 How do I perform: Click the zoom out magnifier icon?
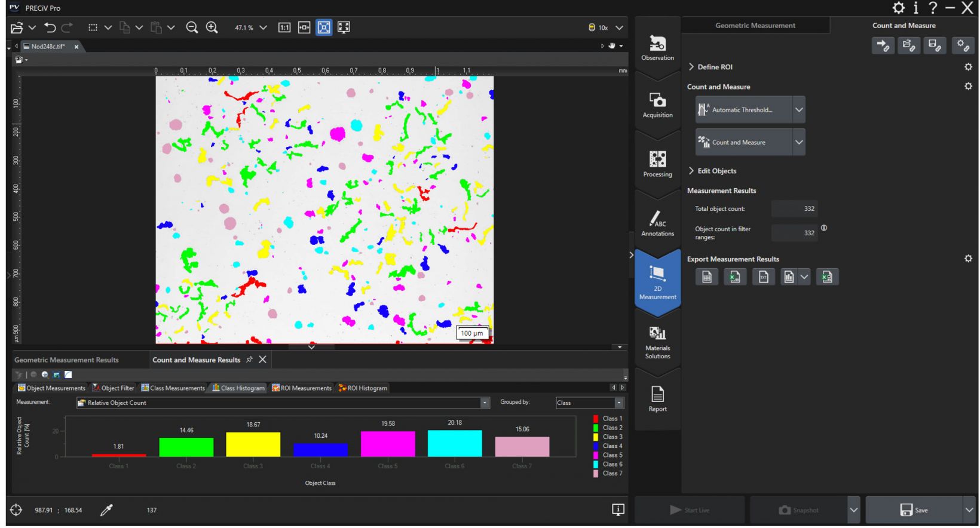192,27
